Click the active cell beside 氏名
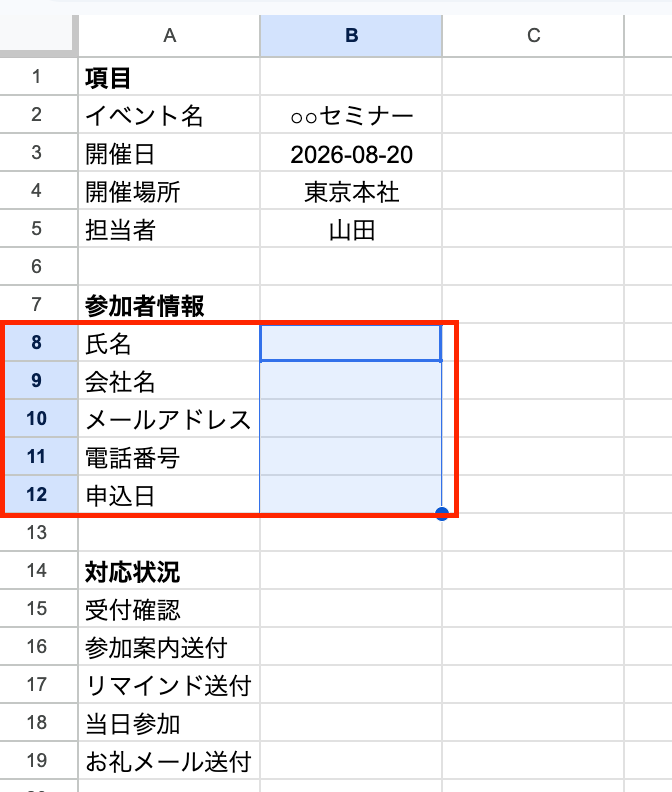 [x=351, y=343]
